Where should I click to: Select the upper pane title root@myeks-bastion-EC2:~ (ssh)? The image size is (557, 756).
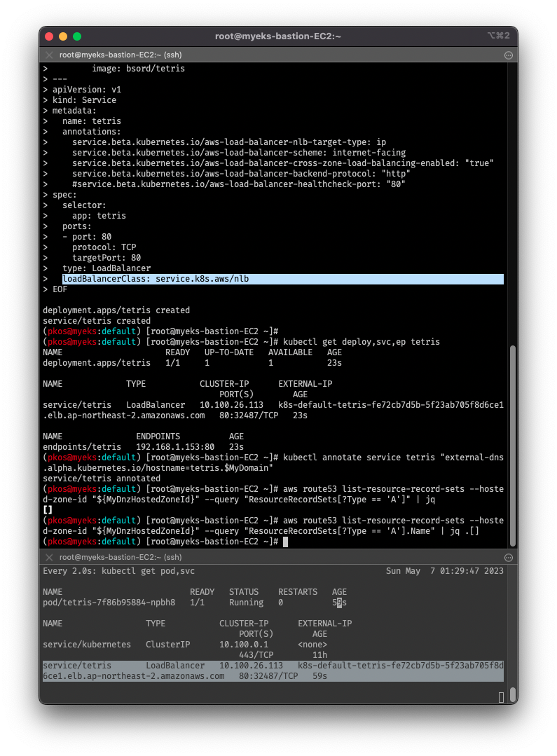click(x=121, y=55)
